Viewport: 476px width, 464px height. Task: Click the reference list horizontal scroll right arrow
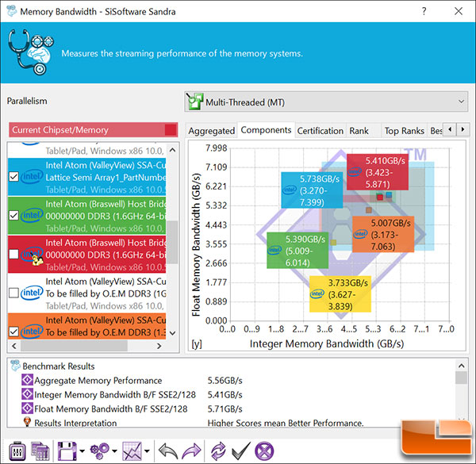[159, 346]
